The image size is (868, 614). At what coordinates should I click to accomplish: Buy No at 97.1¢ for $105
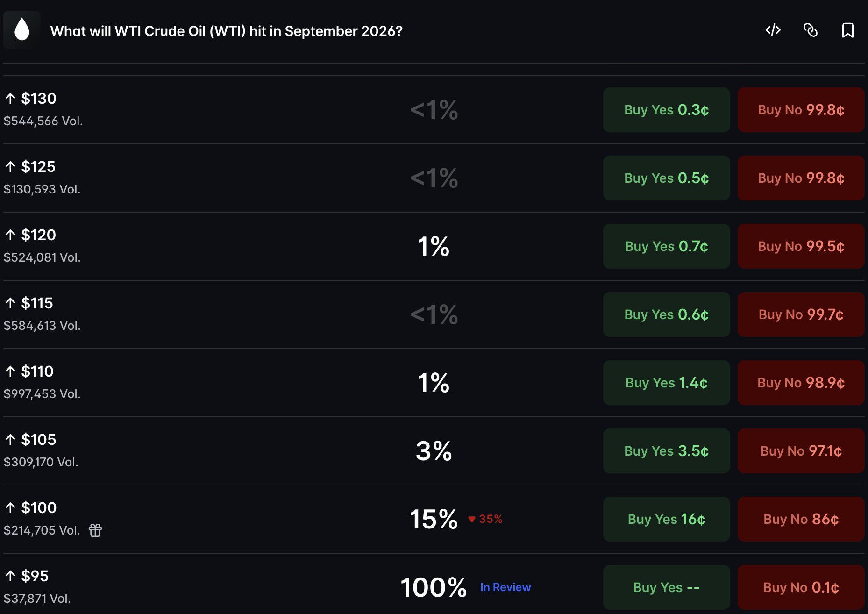tap(801, 451)
